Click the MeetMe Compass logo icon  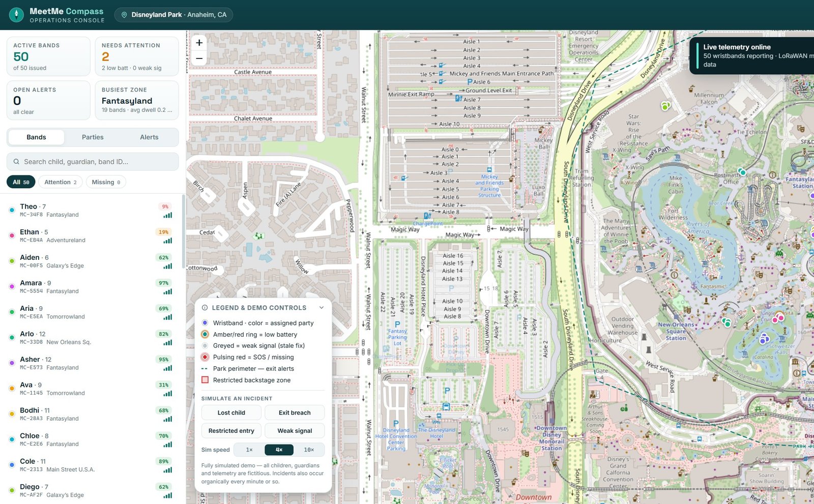pos(16,15)
